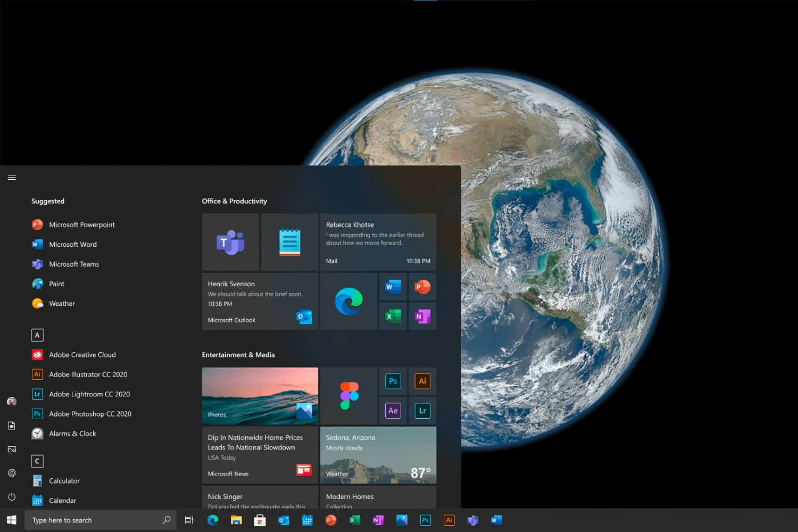Screen dimensions: 798x532
Task: Open Microsoft Word from the Suggested apps
Action: click(x=72, y=244)
